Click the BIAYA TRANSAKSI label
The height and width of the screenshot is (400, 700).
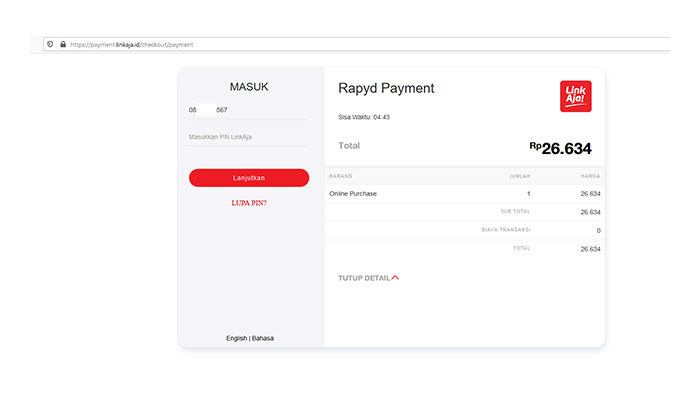[x=506, y=230]
